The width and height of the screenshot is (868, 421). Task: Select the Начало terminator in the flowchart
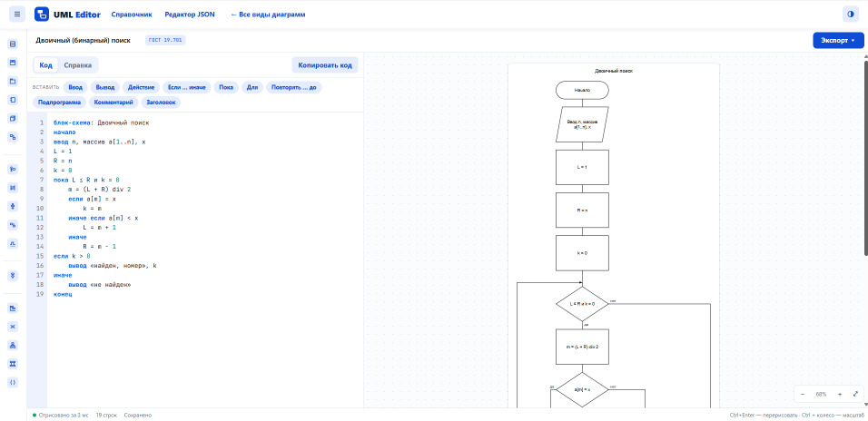(582, 90)
